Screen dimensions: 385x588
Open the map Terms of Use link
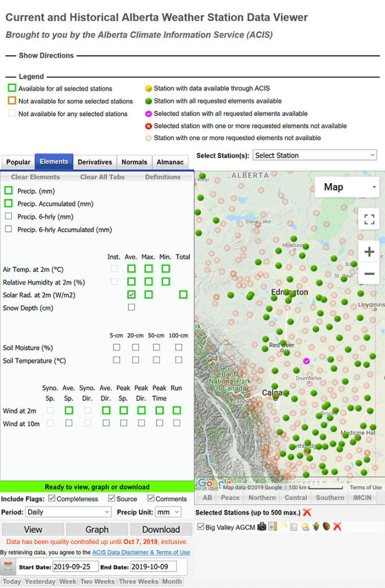(x=366, y=487)
